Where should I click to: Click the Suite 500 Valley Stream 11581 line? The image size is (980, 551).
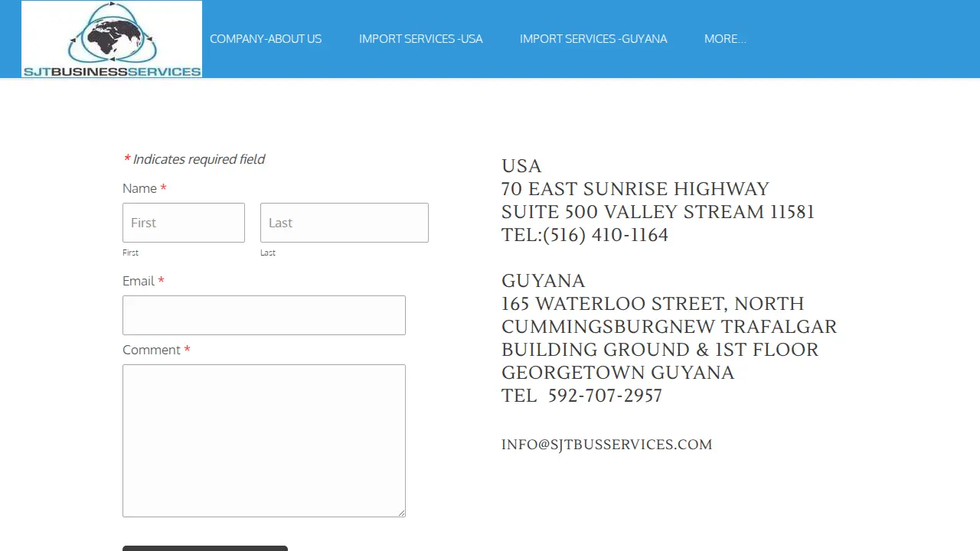click(658, 212)
